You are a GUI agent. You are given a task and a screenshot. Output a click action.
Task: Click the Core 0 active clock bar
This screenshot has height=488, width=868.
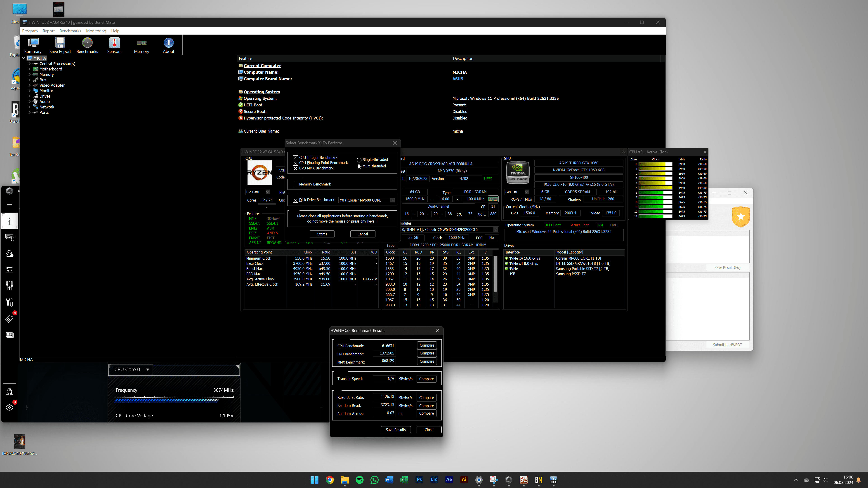click(655, 164)
